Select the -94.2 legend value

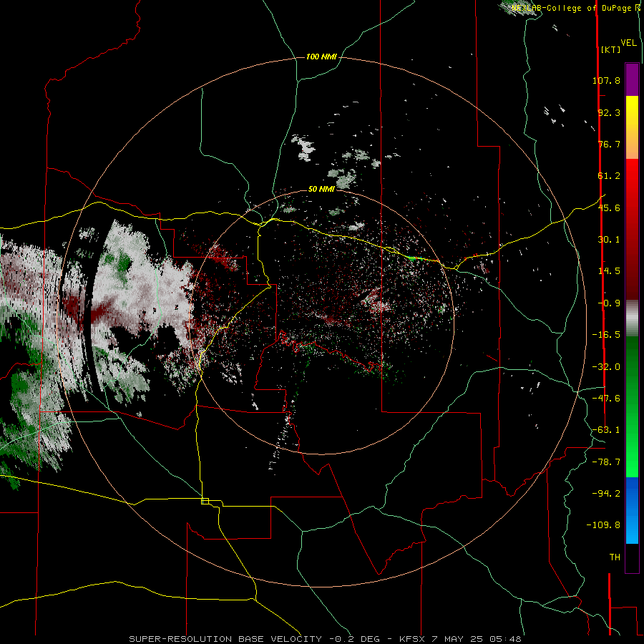point(606,493)
